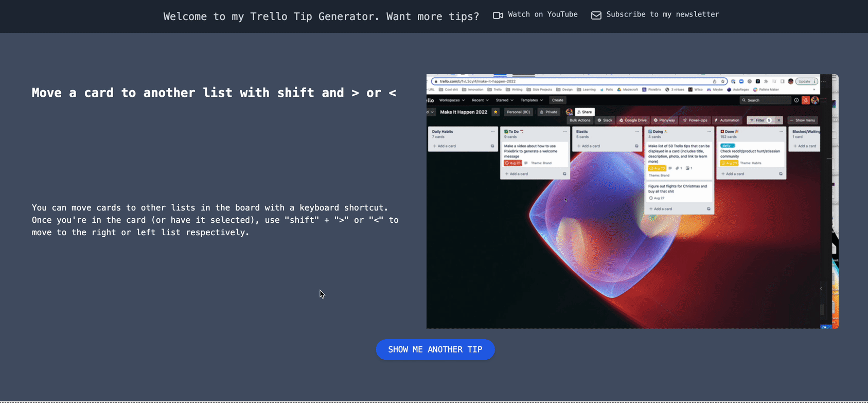Click the Show Me Another Tip button
The image size is (868, 403).
point(435,349)
